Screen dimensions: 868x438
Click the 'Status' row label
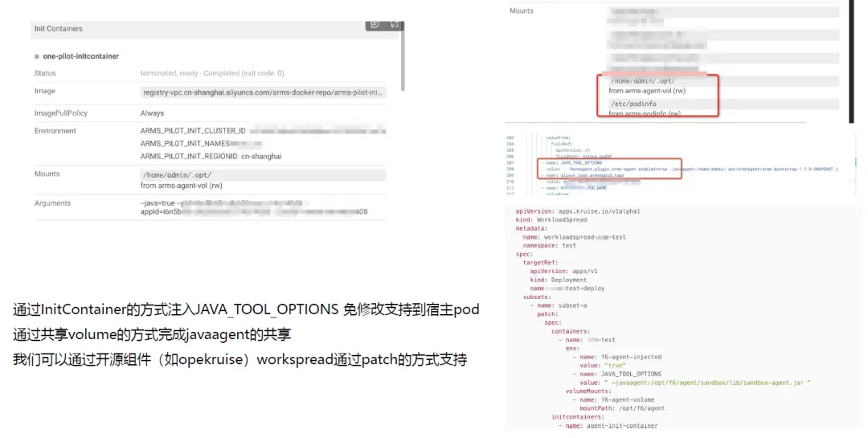click(x=45, y=73)
